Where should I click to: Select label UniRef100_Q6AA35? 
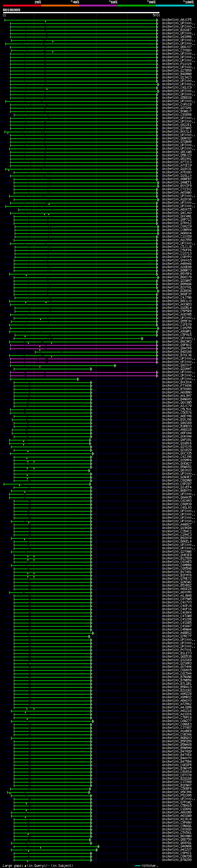(177, 498)
